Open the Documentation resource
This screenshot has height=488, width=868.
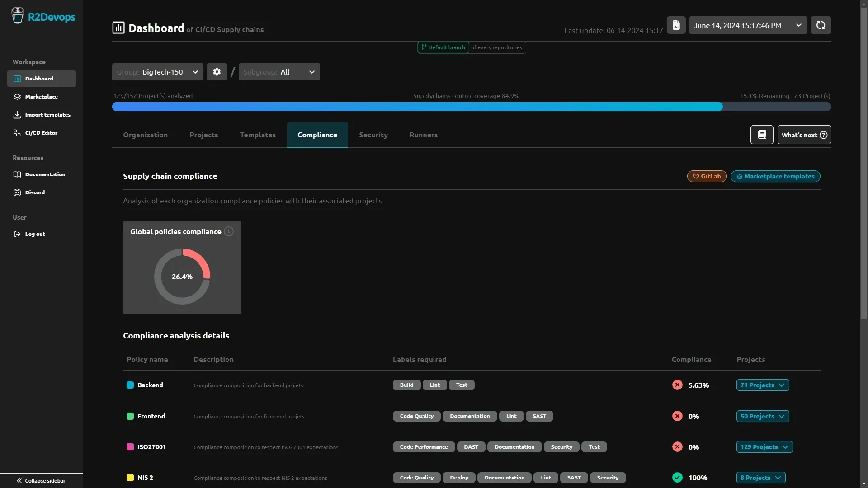coord(45,174)
